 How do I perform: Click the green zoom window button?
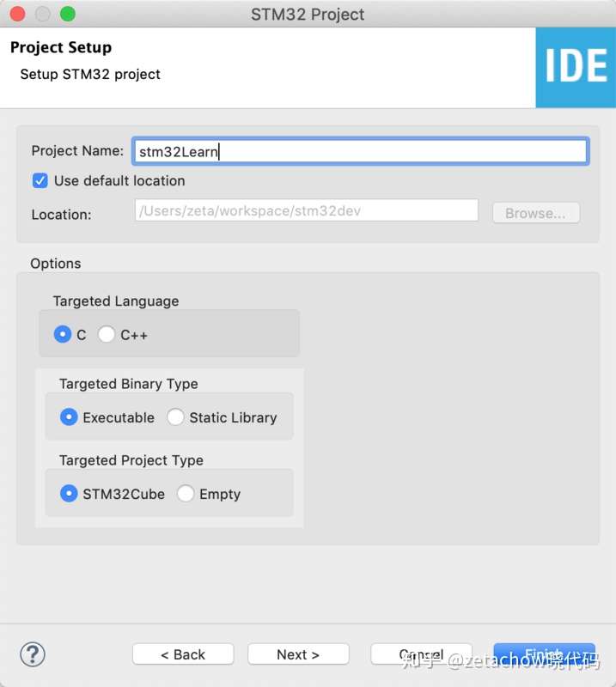68,14
